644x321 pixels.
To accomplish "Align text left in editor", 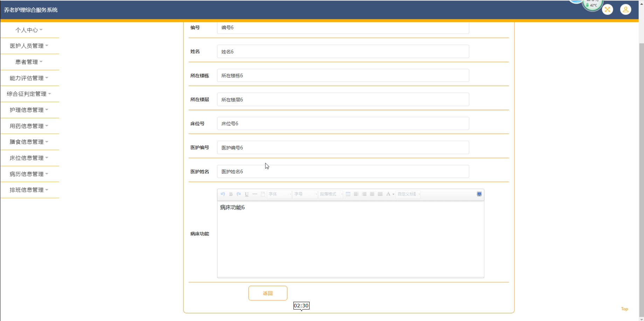I will tap(356, 194).
